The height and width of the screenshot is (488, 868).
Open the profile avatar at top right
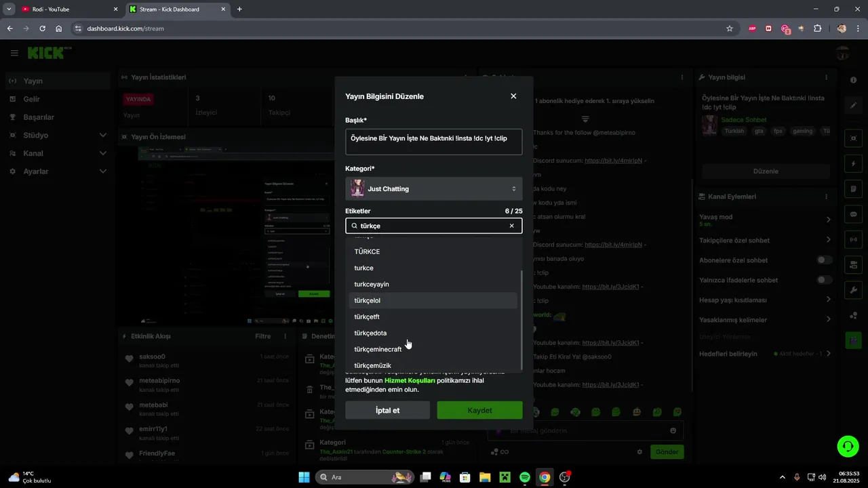coord(842,53)
